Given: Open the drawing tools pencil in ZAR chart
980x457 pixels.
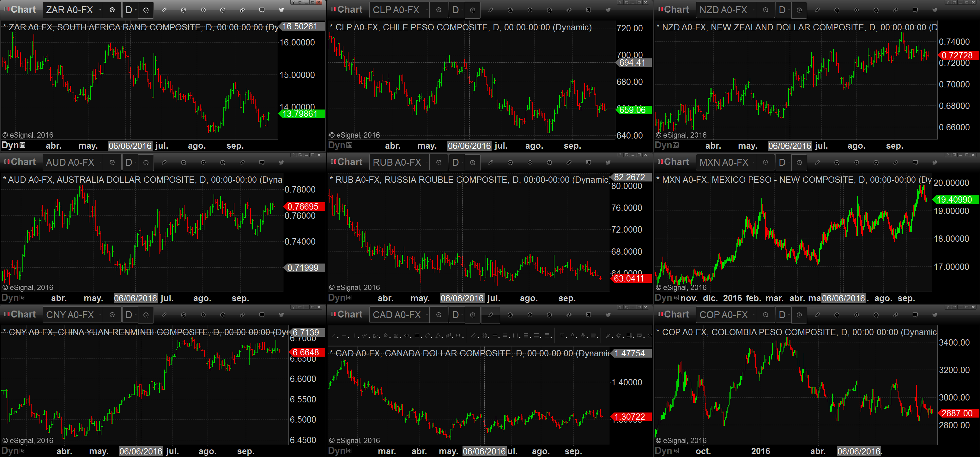Looking at the screenshot, I should 164,10.
